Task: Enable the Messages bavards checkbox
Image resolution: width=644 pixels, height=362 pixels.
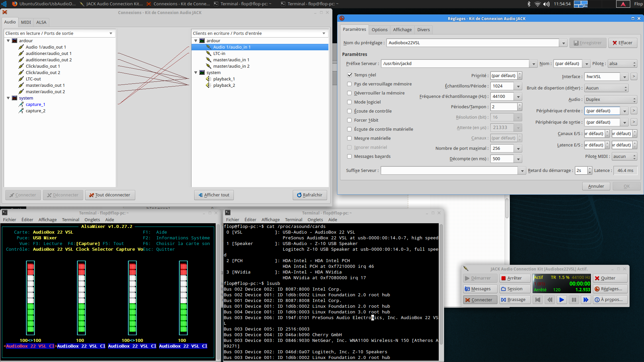Action: tap(350, 157)
